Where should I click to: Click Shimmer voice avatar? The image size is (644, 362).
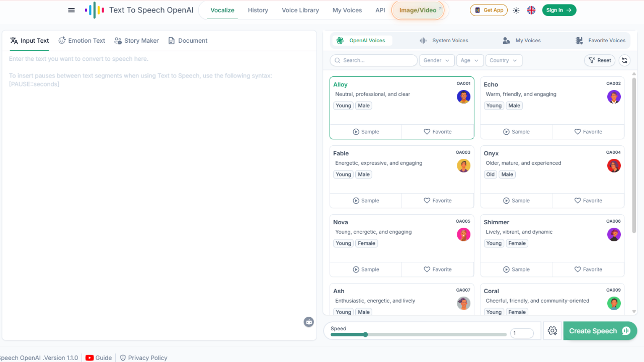tap(614, 234)
